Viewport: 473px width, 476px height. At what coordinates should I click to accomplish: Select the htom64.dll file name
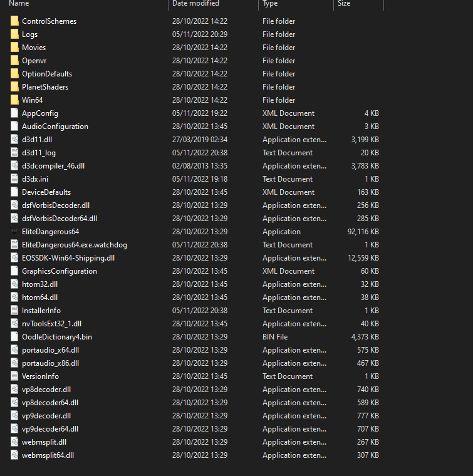[39, 297]
